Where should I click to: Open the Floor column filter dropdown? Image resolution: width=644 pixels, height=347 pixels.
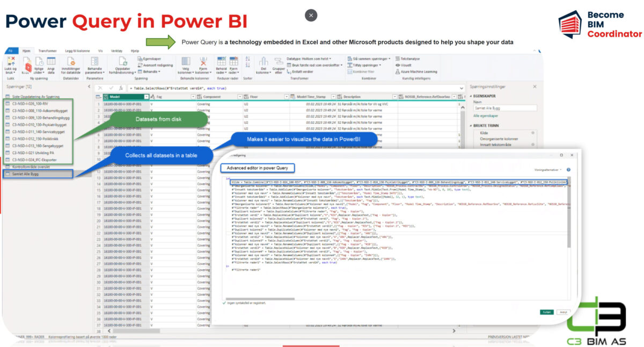286,97
